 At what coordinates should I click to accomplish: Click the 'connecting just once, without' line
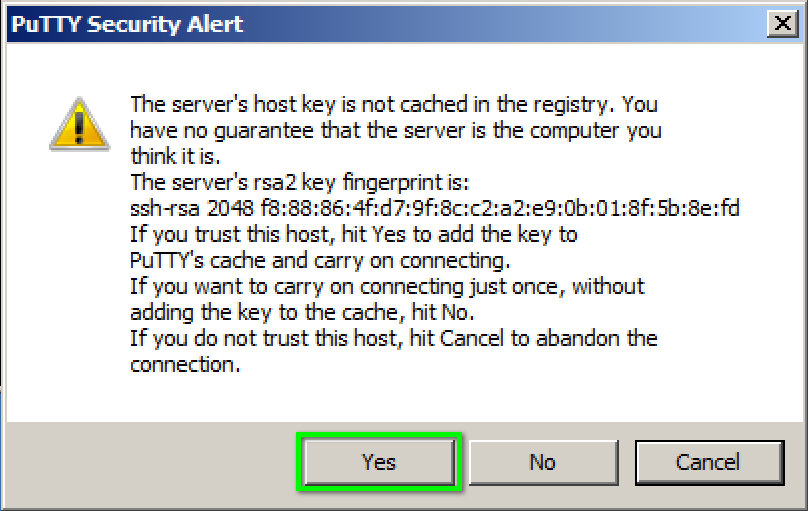(387, 287)
